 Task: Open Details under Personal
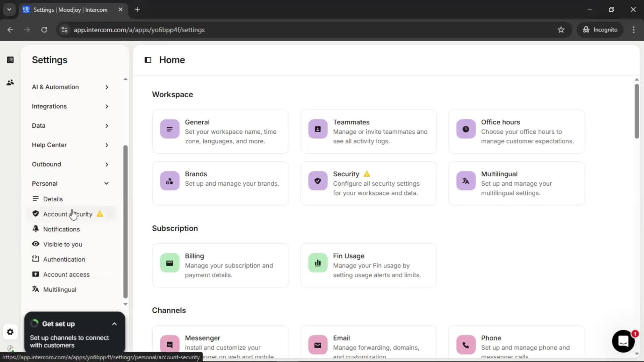tap(53, 199)
